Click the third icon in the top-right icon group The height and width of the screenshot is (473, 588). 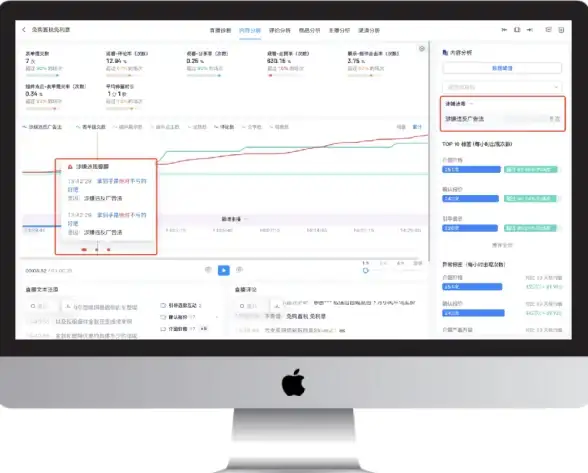(530, 30)
